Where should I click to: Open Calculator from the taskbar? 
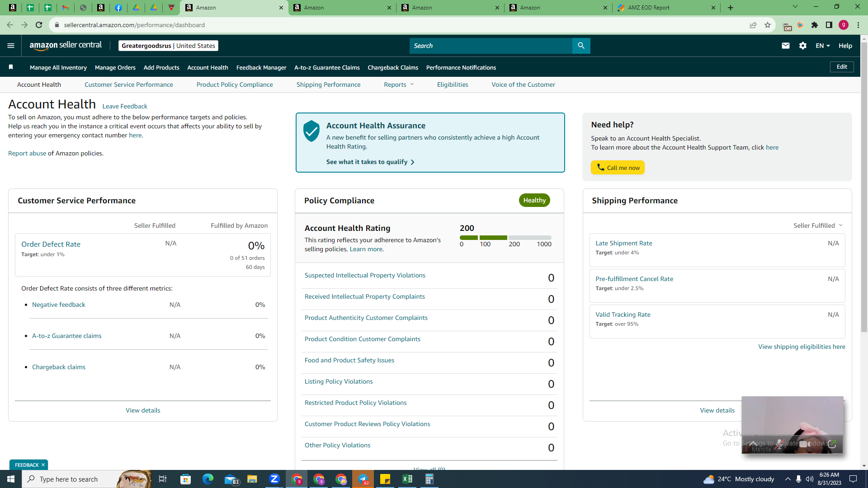[x=429, y=479]
